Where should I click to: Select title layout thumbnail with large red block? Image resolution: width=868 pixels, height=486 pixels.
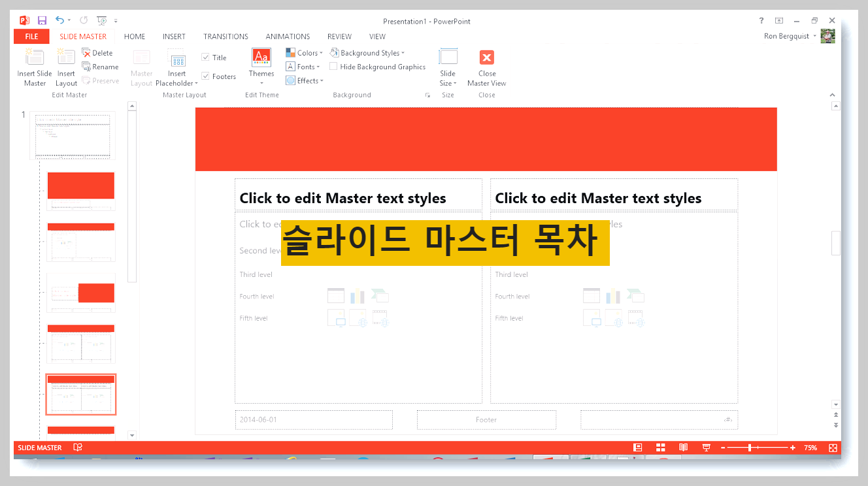[x=81, y=191]
